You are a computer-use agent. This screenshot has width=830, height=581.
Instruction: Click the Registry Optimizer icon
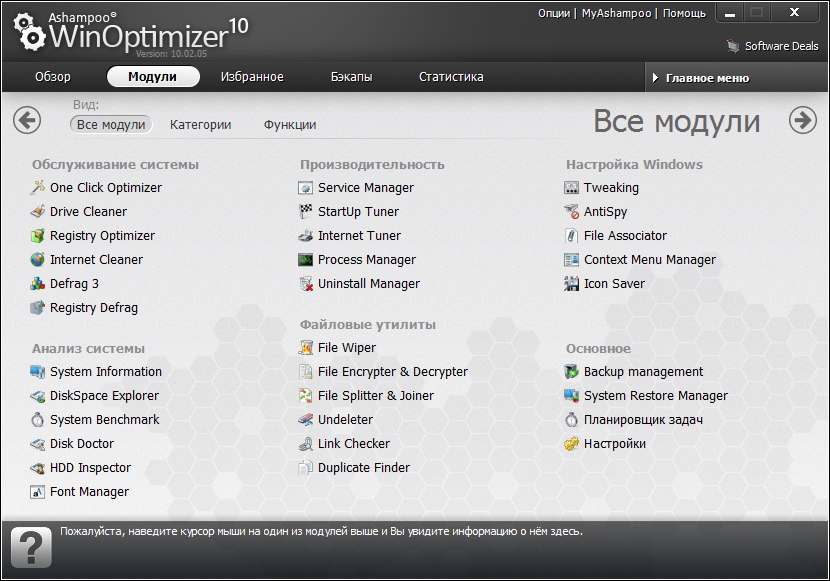(x=38, y=236)
